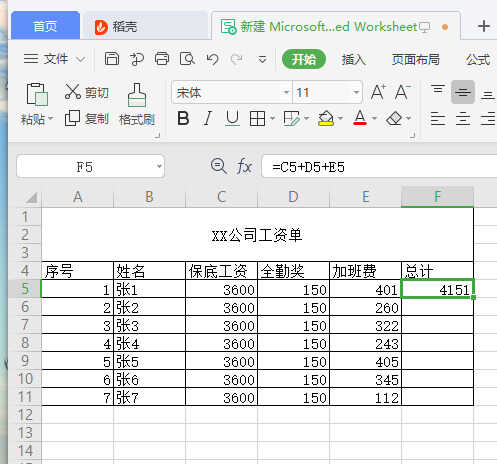Expand the font name dropdown
This screenshot has height=464, width=497.
click(x=286, y=92)
